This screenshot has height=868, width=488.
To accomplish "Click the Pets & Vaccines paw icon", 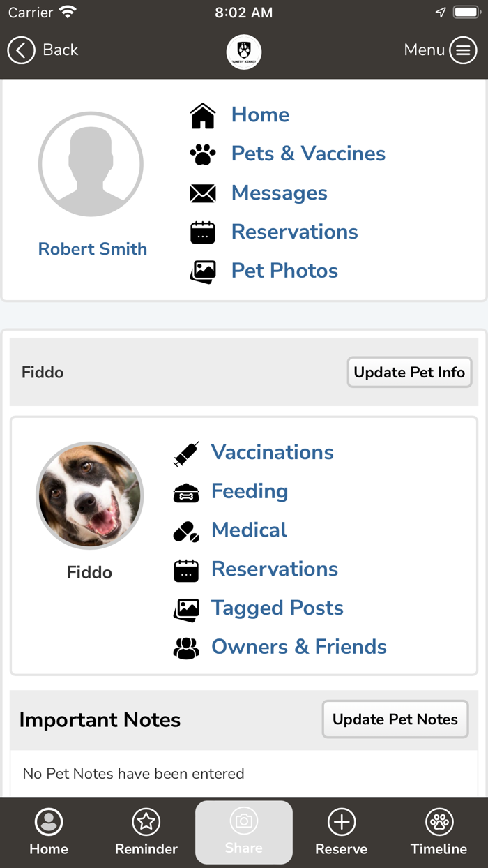I will [203, 154].
